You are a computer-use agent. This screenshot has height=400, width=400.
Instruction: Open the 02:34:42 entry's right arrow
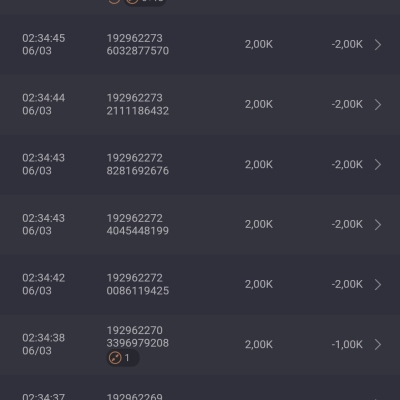[378, 285]
